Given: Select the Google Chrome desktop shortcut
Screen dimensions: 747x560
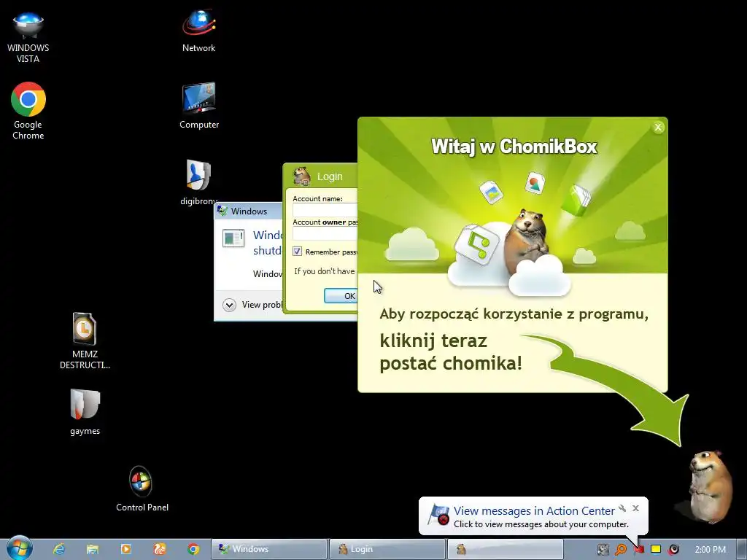Looking at the screenshot, I should click(x=28, y=111).
